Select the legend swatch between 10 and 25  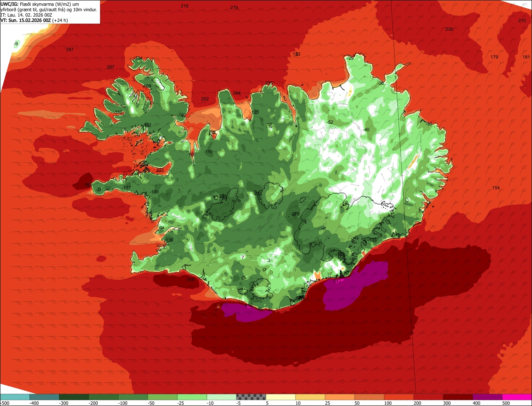[310, 397]
